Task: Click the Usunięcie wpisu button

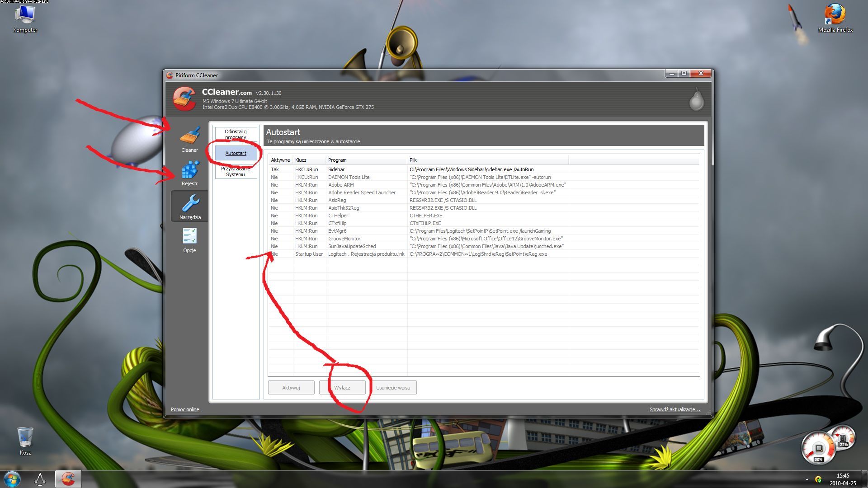Action: click(x=393, y=388)
